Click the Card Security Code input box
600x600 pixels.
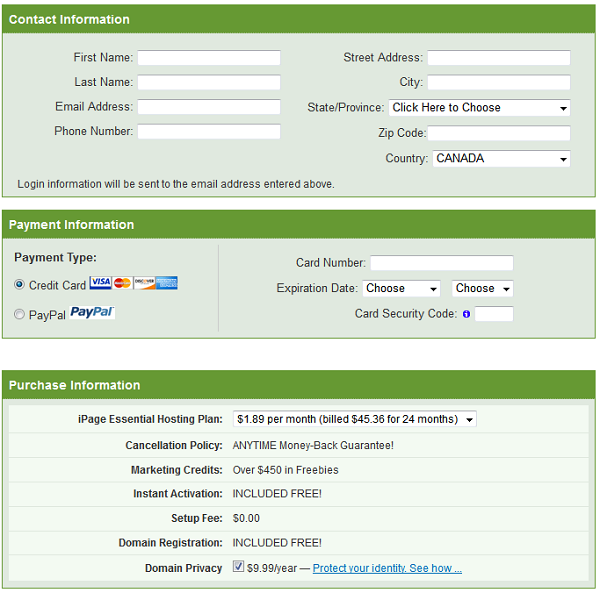(494, 314)
